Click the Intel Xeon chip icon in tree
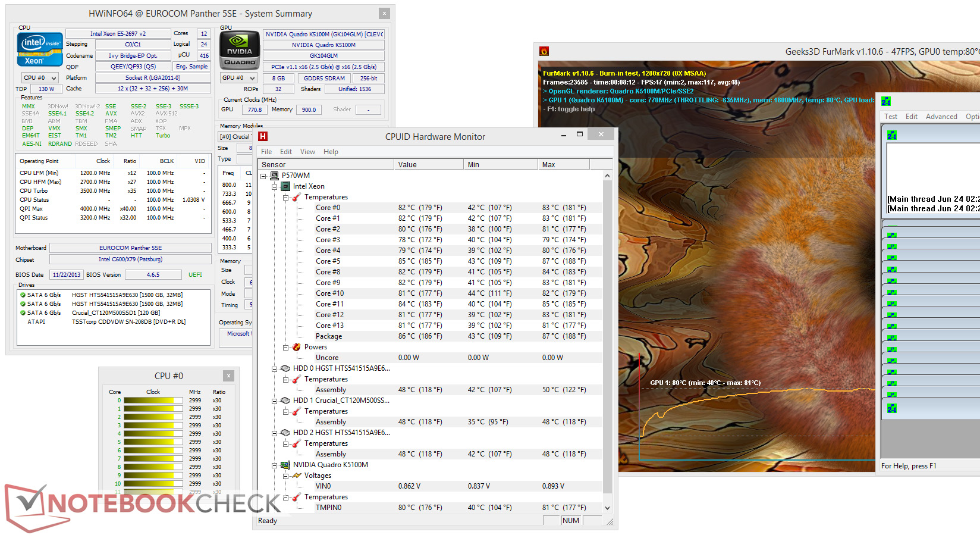 point(285,186)
